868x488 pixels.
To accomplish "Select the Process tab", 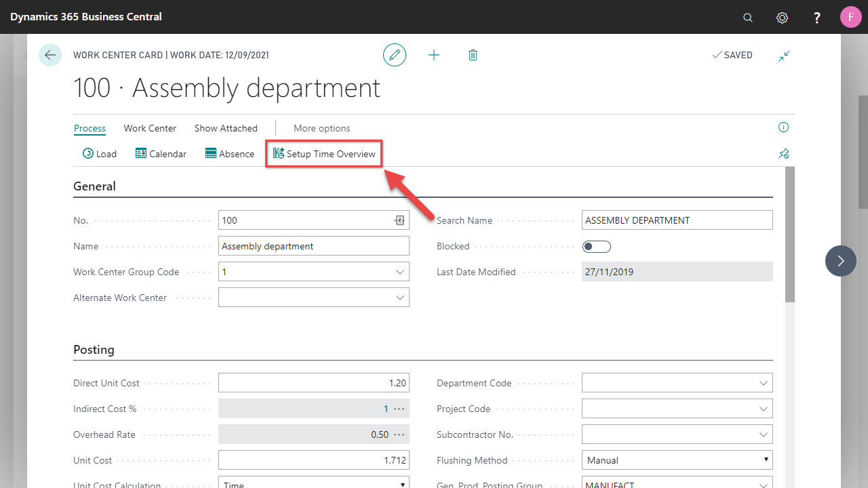I will (90, 128).
